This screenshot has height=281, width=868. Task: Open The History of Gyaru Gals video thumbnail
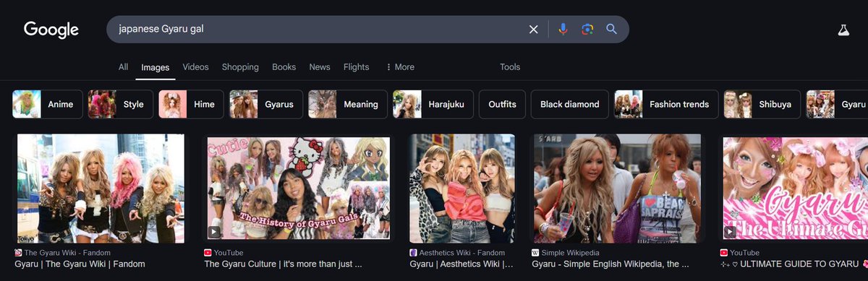298,189
